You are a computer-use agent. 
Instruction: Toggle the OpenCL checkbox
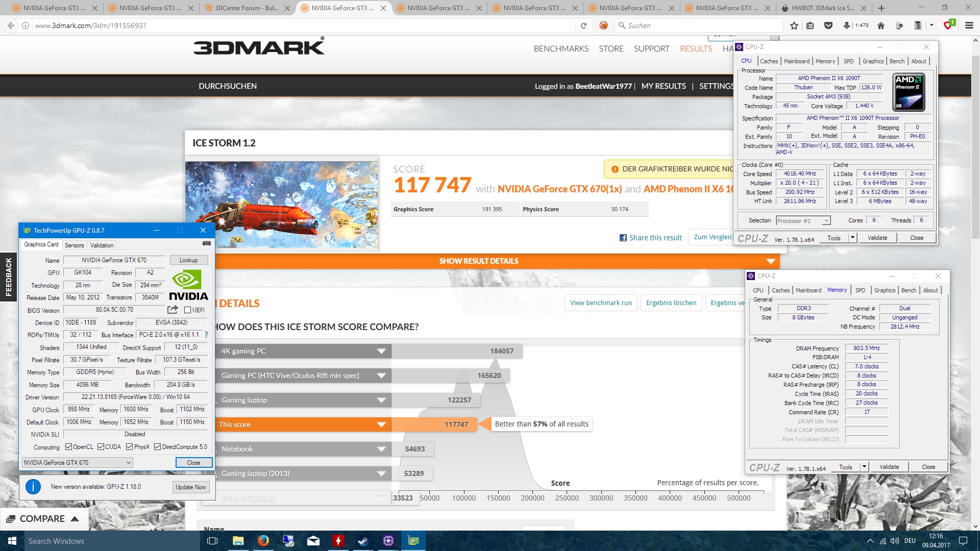coord(69,447)
